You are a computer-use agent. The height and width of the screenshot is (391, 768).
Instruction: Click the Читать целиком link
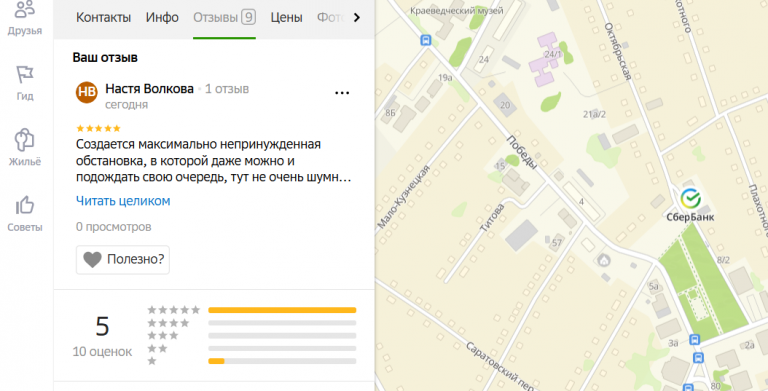click(x=123, y=201)
